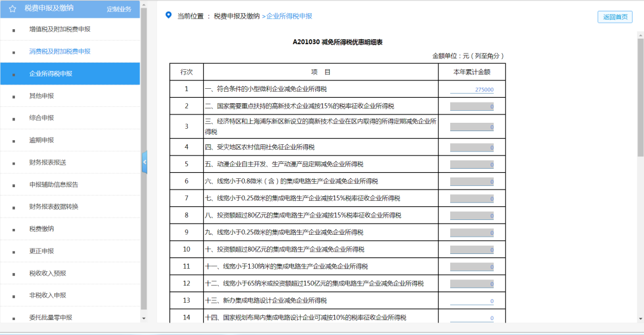Open 委托批量零申报 menu item
Viewport: 644px width, 335px height.
pos(70,317)
